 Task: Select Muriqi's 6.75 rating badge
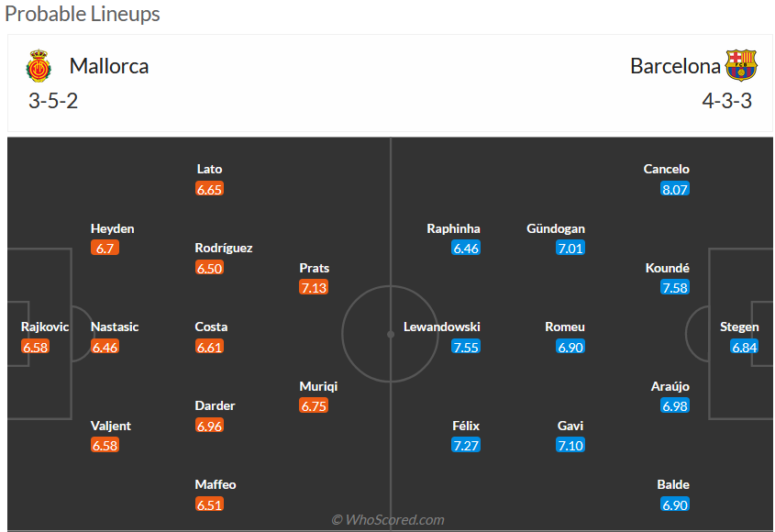[314, 406]
